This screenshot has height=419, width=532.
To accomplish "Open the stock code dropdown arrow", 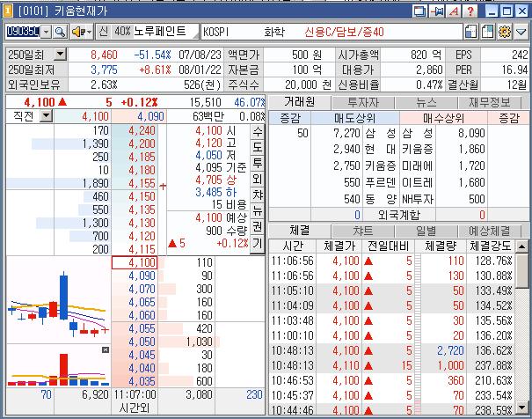I will click(46, 32).
